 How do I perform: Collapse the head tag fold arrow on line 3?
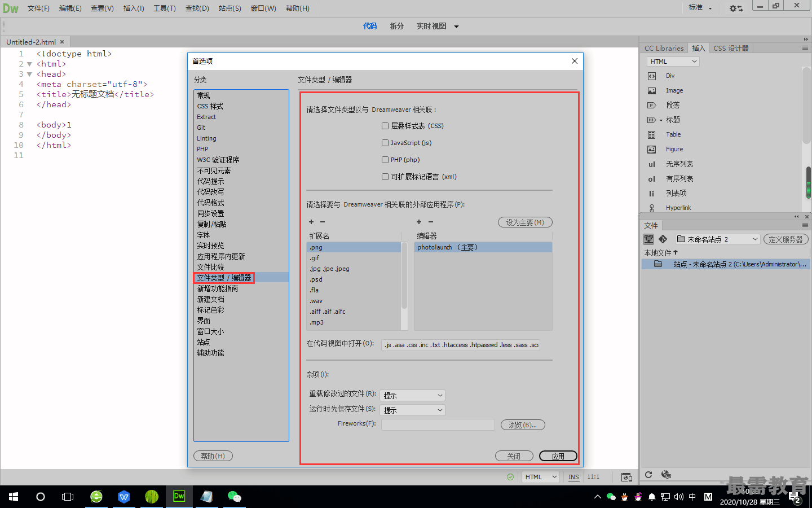29,74
